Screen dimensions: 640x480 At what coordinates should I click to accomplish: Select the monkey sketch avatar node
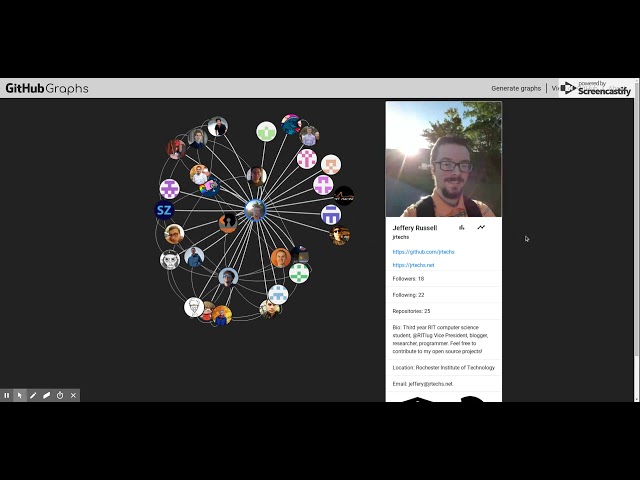(x=170, y=260)
